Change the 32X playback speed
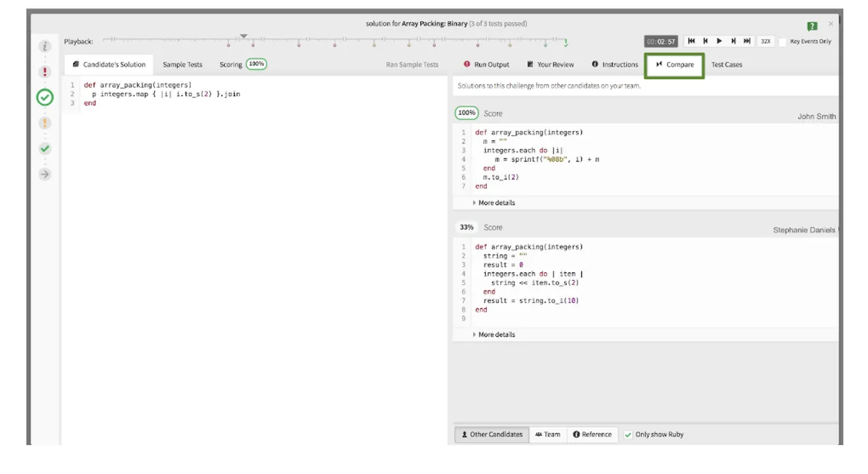Viewport: 868px width, 474px height. pyautogui.click(x=765, y=41)
